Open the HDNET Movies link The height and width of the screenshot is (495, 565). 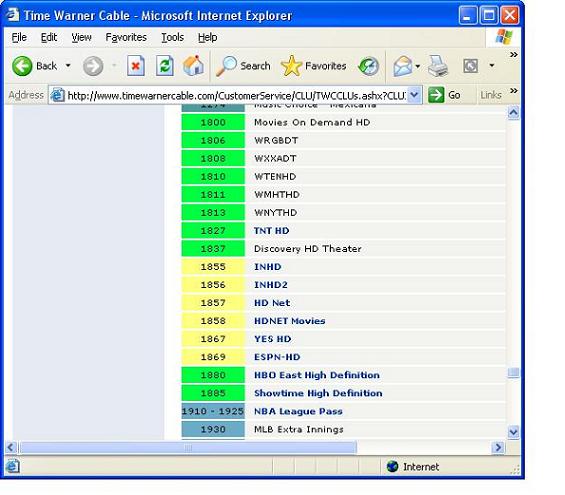point(289,321)
